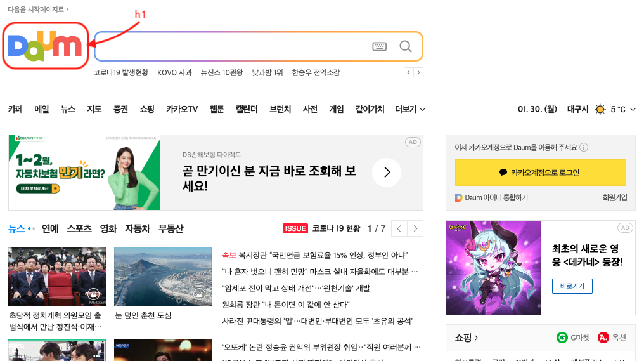Click 다음을 시작페이지로 link
This screenshot has height=361, width=644.
(x=35, y=9)
